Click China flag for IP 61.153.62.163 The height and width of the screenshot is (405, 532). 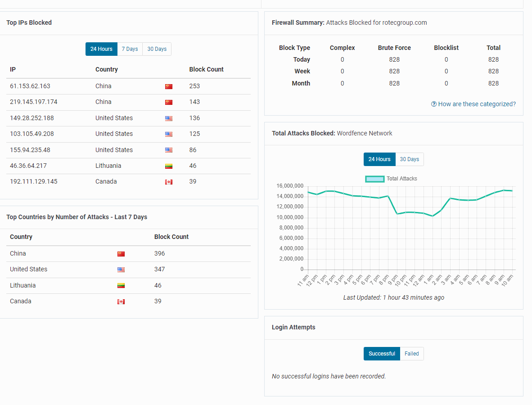tap(169, 86)
